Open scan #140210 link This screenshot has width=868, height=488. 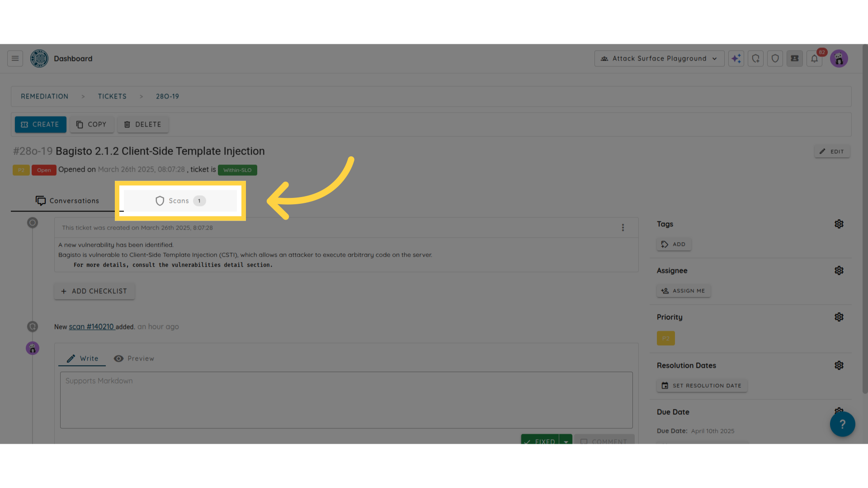pos(91,327)
